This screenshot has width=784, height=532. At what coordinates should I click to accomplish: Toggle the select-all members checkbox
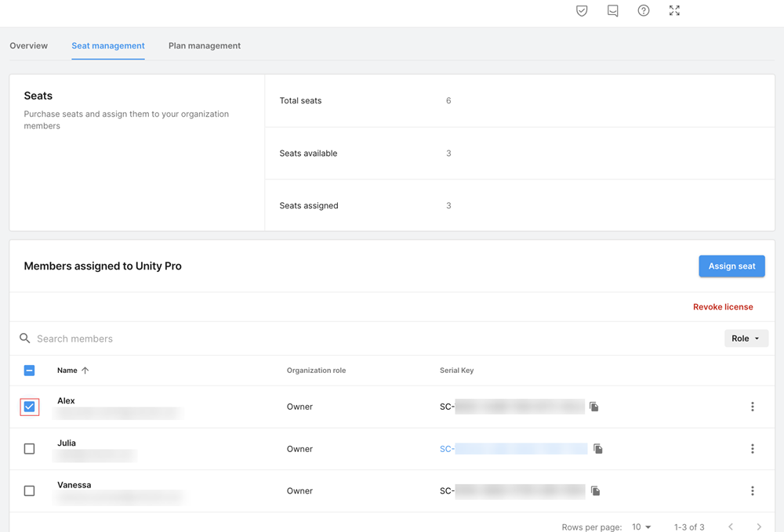[x=30, y=370]
